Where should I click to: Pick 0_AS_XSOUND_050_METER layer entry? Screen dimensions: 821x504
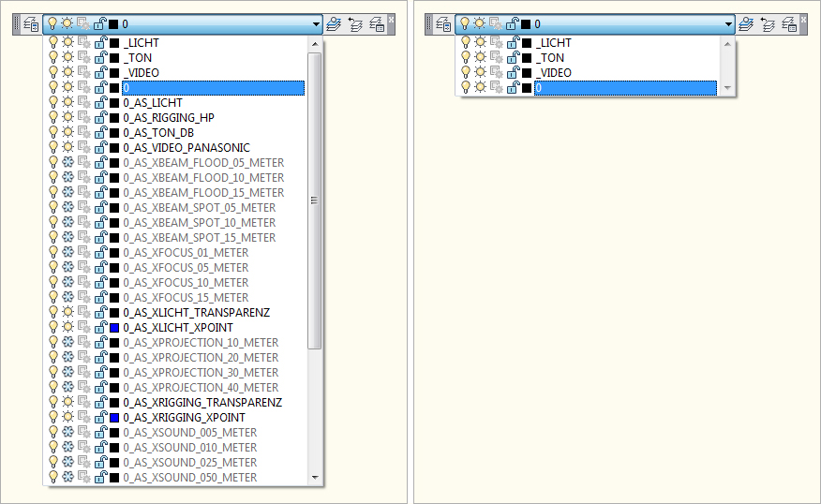189,478
